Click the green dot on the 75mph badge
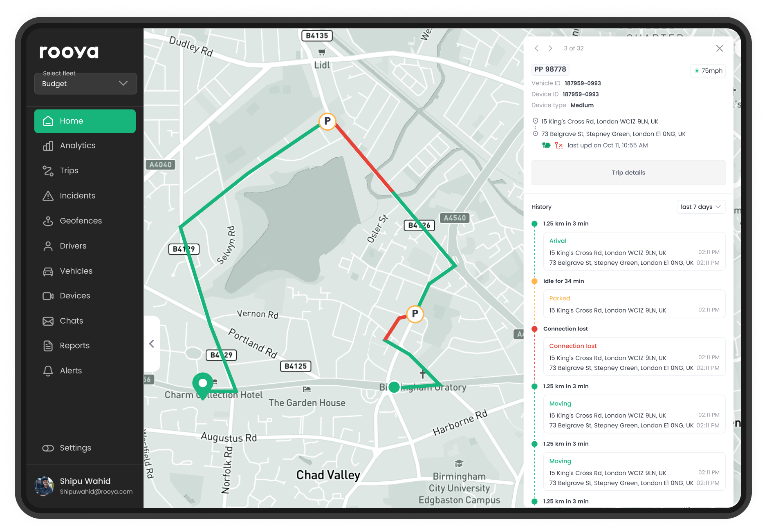 (x=697, y=71)
